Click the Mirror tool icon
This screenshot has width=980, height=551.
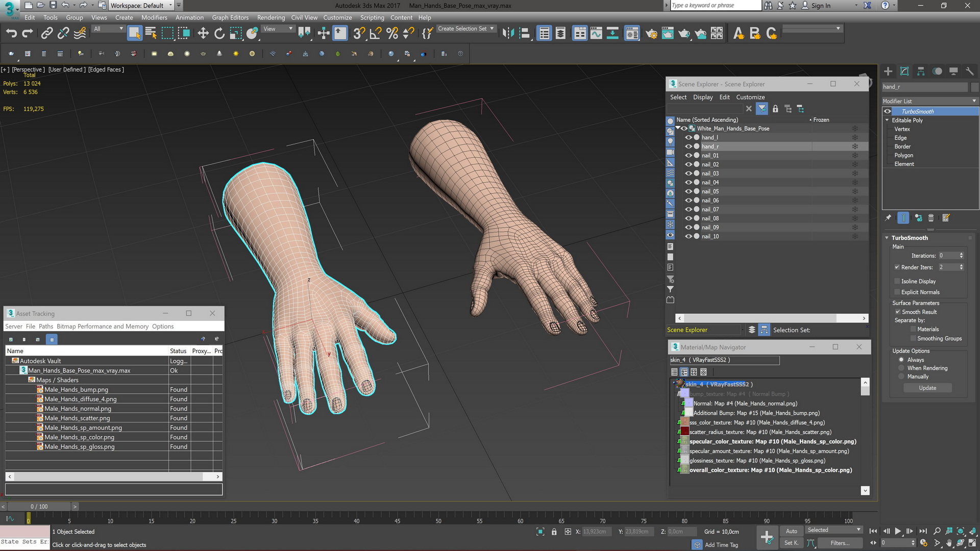tap(508, 34)
